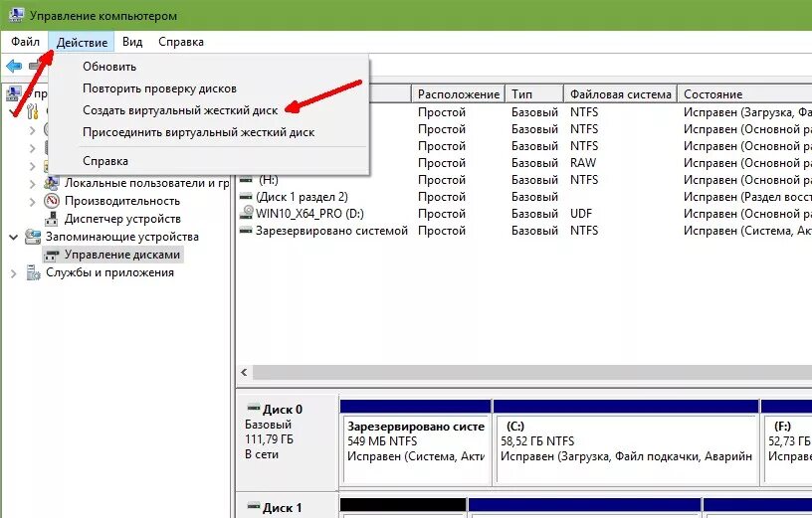Click the Диск 1 drive icon
The height and width of the screenshot is (518, 812).
click(254, 506)
